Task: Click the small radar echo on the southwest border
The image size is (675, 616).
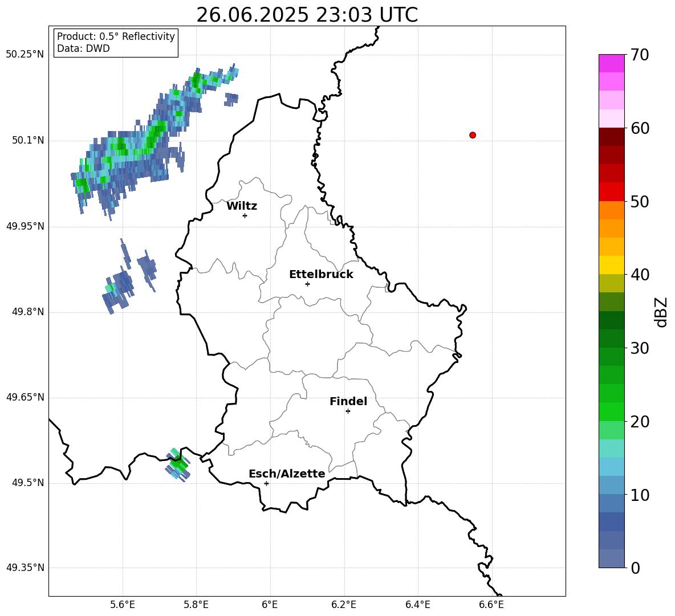Action: 178,465
